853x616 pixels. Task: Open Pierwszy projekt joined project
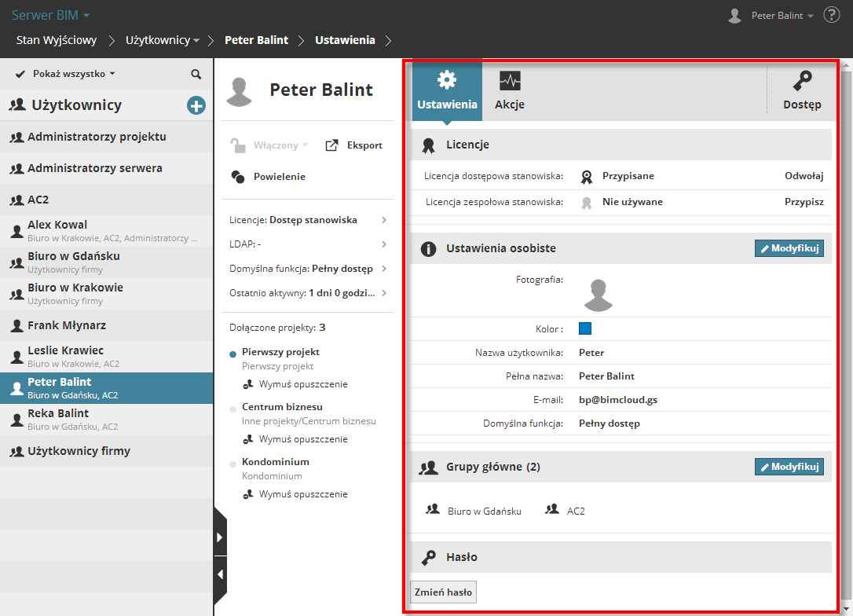coord(280,352)
